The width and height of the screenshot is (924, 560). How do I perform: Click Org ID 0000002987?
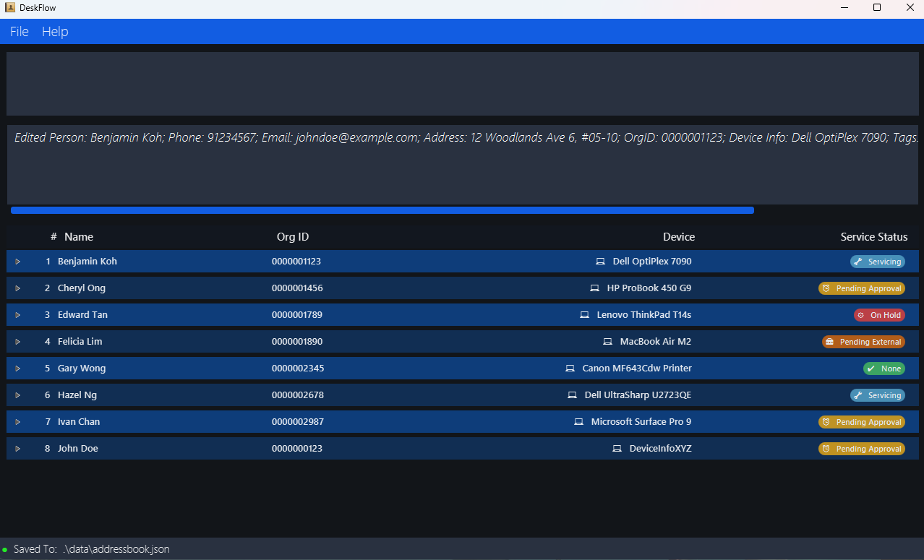coord(298,422)
